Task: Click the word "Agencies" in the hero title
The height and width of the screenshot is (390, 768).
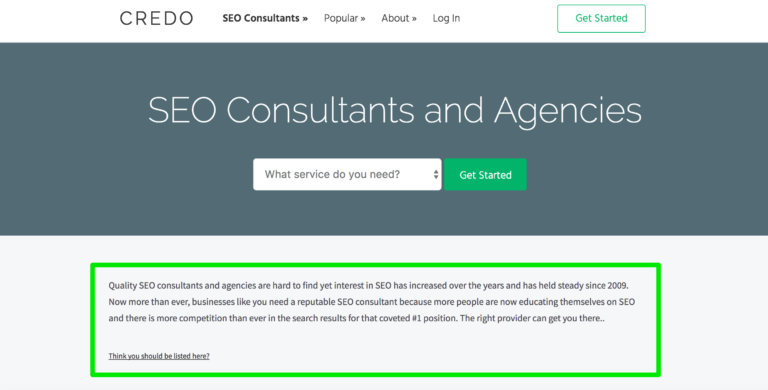Action: (x=568, y=110)
